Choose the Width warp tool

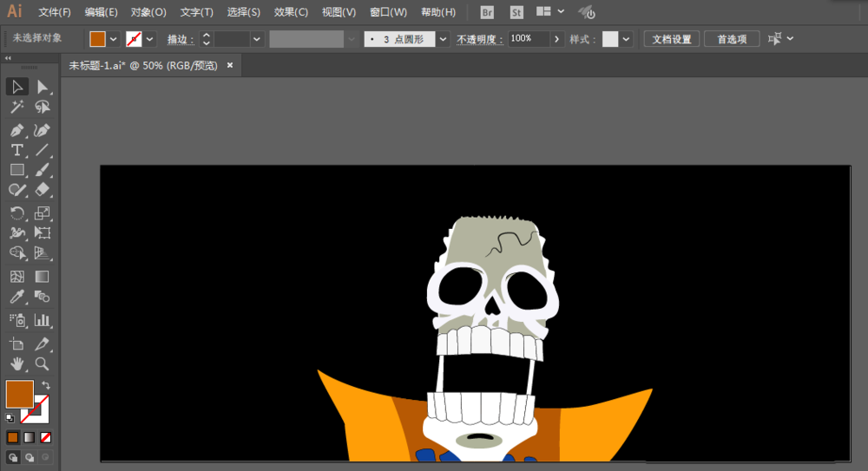point(17,233)
